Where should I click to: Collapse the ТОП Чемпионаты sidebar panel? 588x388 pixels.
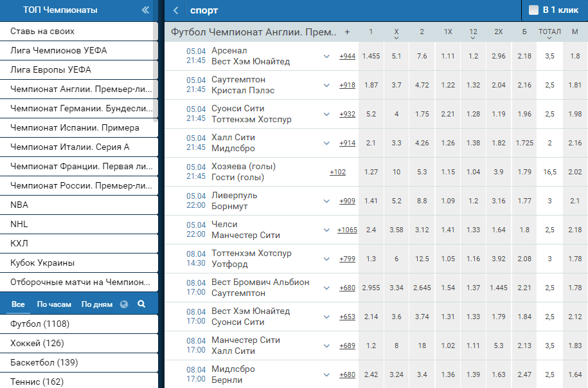tap(145, 10)
